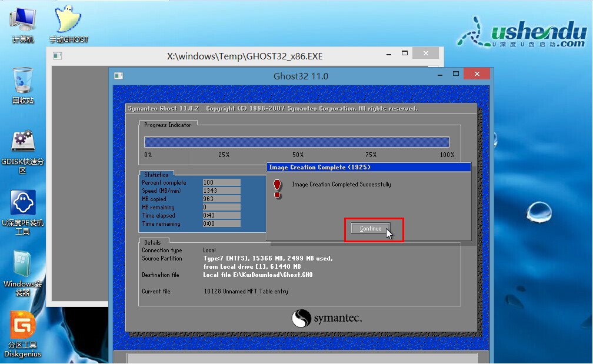
Task: Click the Current file MFT Table entry text
Action: coord(246,292)
